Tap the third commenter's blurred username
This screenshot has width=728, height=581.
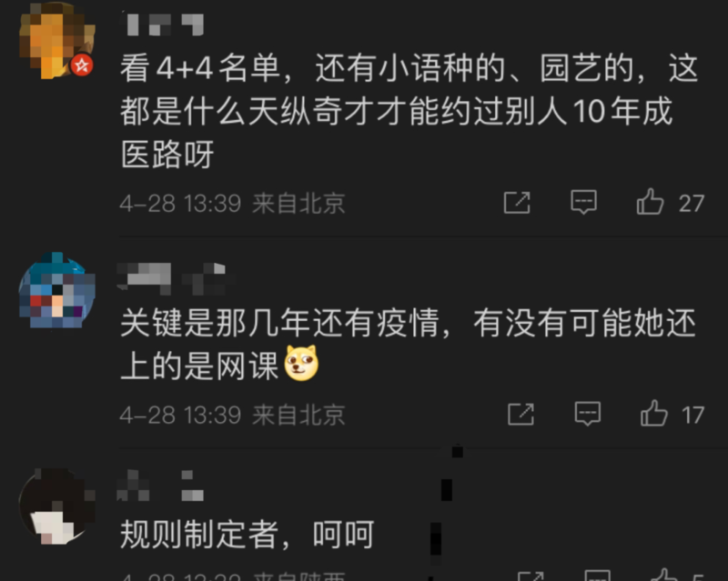160,486
